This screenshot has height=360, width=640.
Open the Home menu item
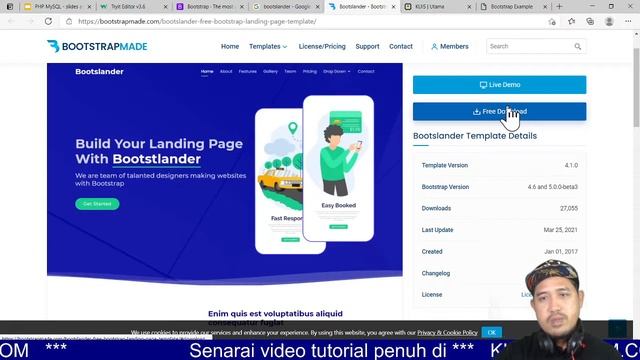(x=230, y=47)
